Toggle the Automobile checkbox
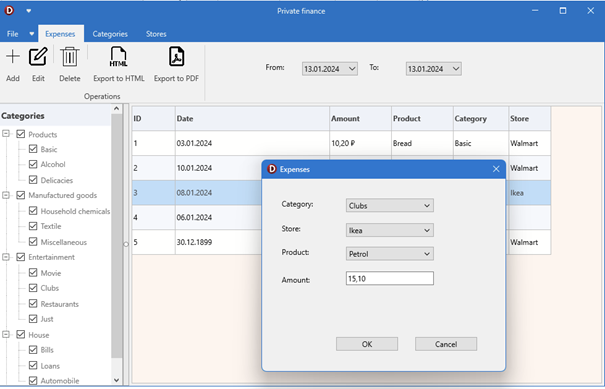Viewport: 605px width, 389px height. [33, 381]
